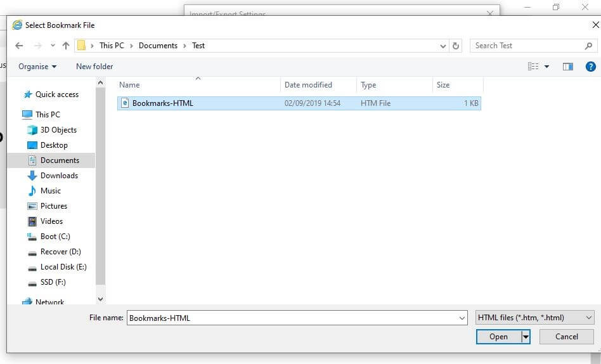Click the date 02/09/2019 14:54 cell
The width and height of the screenshot is (601, 364).
[313, 103]
